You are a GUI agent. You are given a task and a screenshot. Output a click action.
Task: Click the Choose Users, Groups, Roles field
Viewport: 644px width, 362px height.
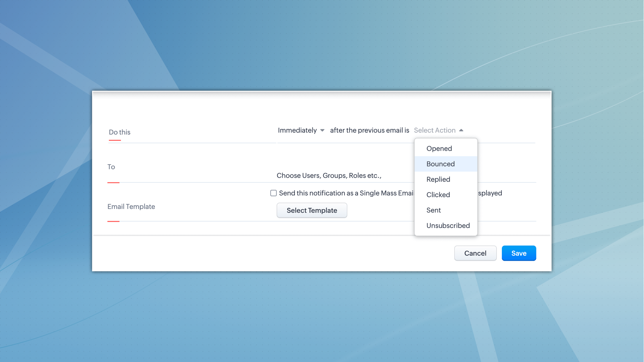pos(329,176)
